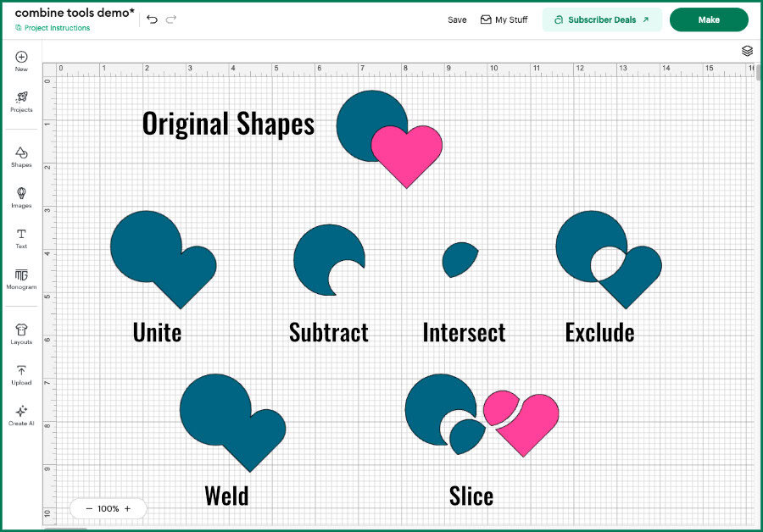The image size is (763, 532).
Task: Click the Unite text label
Action: [x=157, y=333]
